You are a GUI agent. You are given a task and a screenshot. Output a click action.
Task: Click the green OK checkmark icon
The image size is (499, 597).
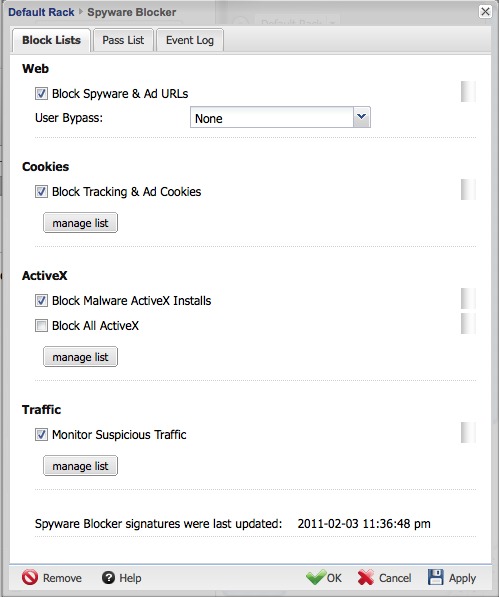[316, 577]
